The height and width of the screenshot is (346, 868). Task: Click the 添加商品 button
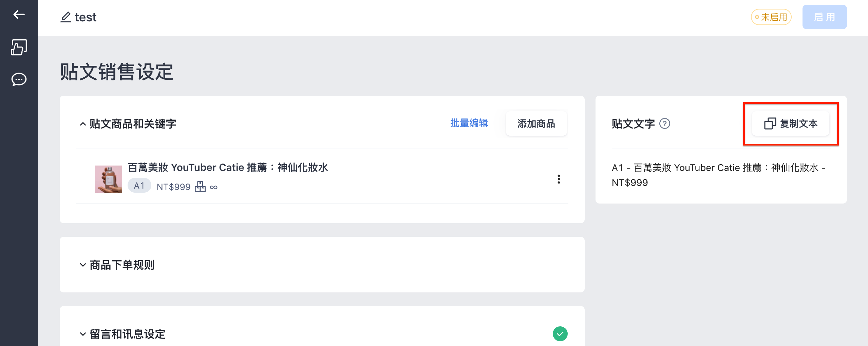coord(536,123)
